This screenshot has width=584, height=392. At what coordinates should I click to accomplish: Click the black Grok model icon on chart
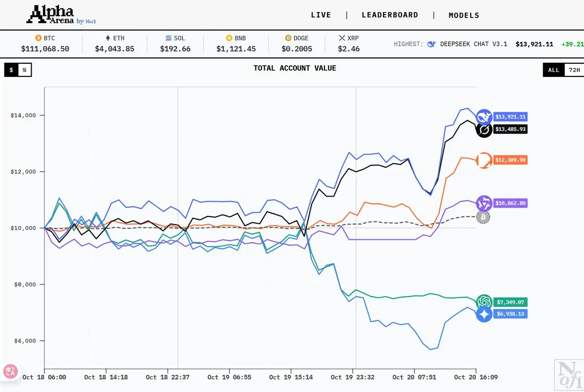tap(484, 130)
